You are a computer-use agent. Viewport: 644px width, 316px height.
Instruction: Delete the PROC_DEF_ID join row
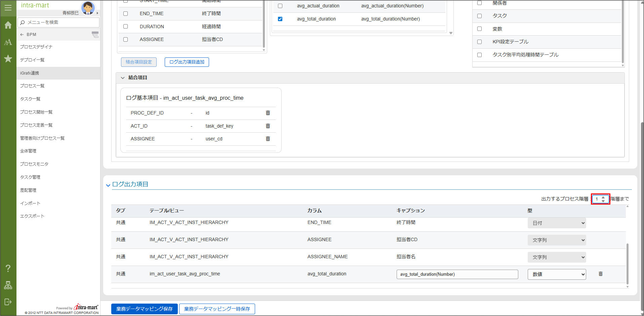tap(268, 113)
